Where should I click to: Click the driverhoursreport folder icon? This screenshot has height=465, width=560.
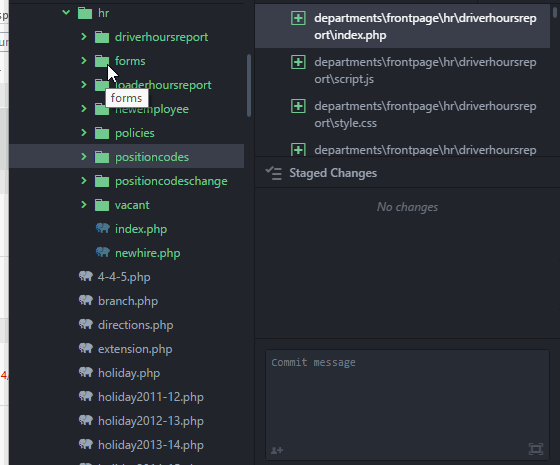click(x=102, y=37)
